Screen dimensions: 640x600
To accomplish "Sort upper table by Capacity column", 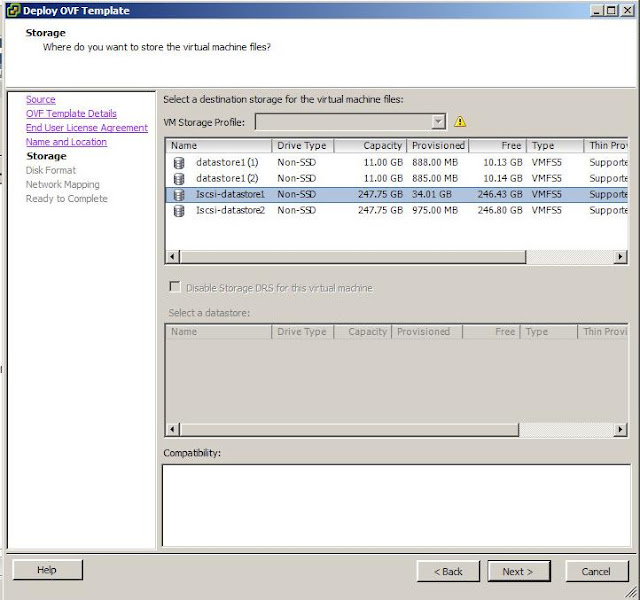I will click(370, 146).
